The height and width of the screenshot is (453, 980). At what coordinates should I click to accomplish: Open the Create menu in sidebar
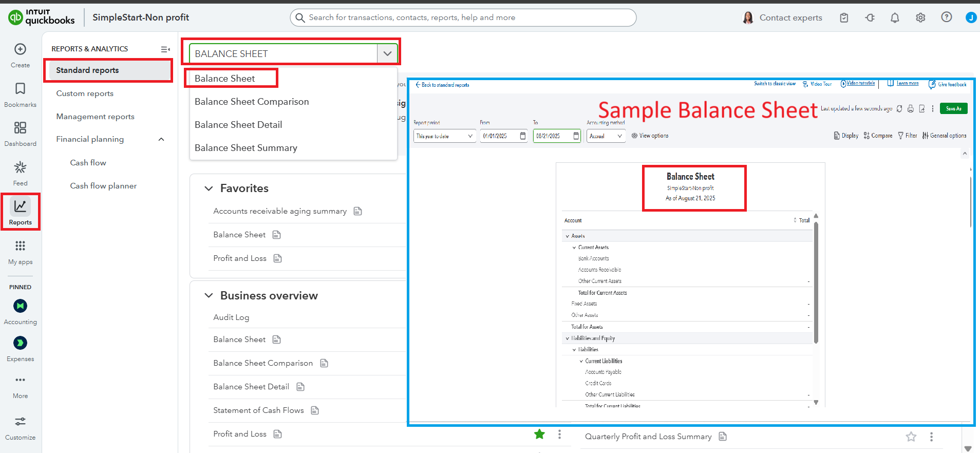(x=20, y=49)
